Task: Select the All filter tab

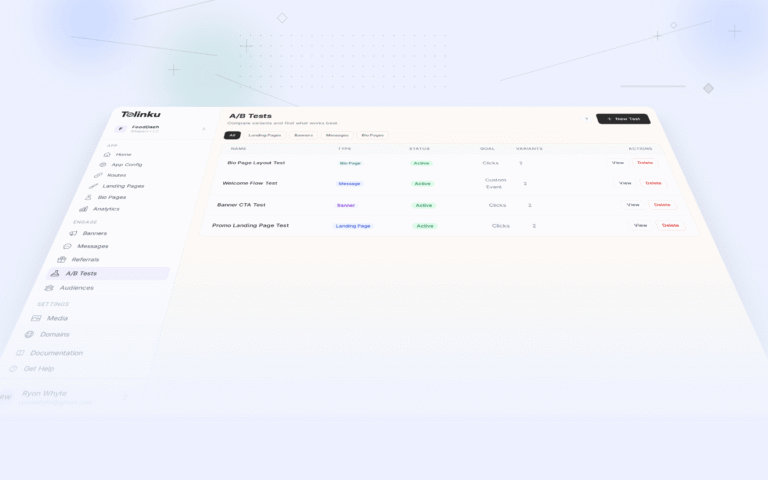Action: click(x=232, y=135)
